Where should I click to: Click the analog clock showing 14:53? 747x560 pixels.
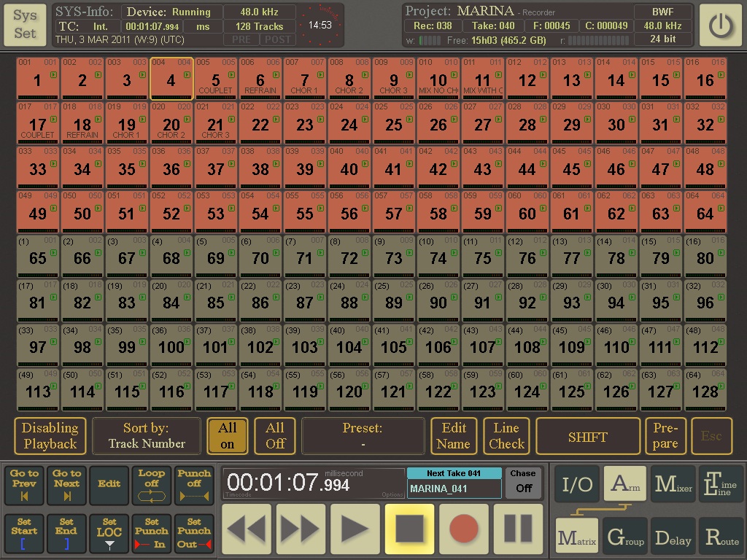tap(320, 26)
